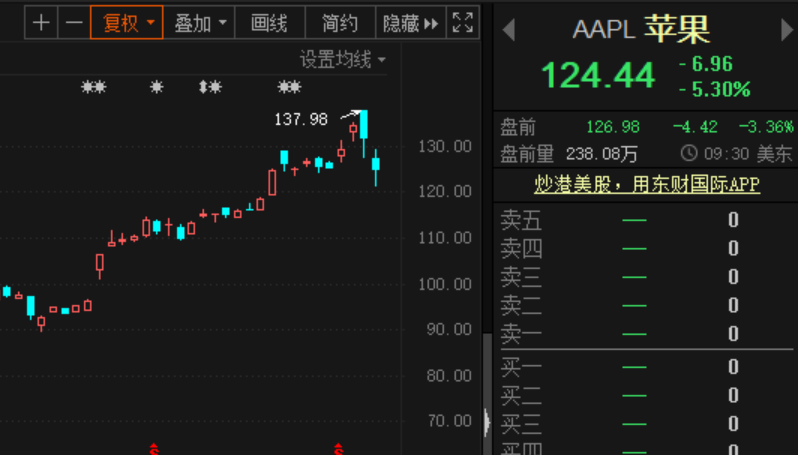Click the 卖一 order row
The height and width of the screenshot is (455, 798).
tap(646, 334)
